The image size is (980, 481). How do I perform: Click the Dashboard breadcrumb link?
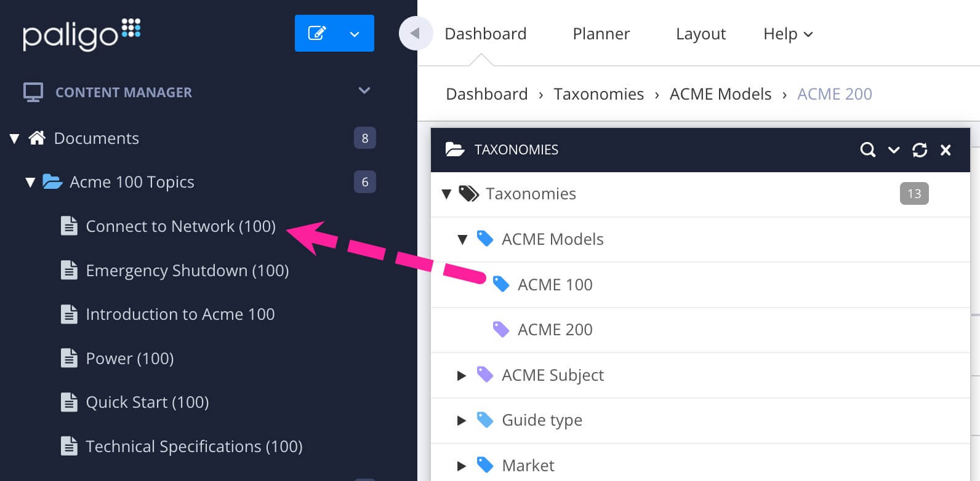click(487, 94)
